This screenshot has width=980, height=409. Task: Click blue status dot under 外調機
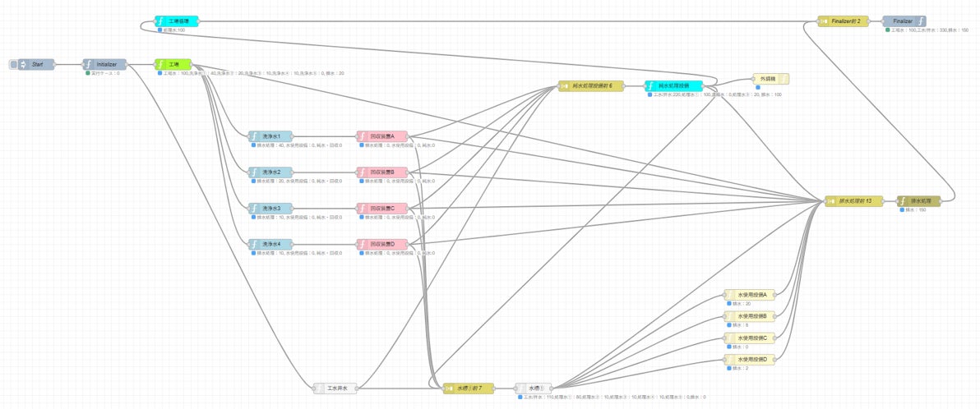tap(757, 87)
